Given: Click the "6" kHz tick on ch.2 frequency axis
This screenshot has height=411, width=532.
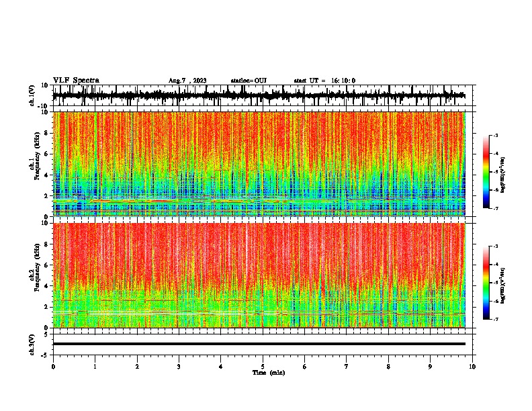Looking at the screenshot, I should (x=47, y=265).
